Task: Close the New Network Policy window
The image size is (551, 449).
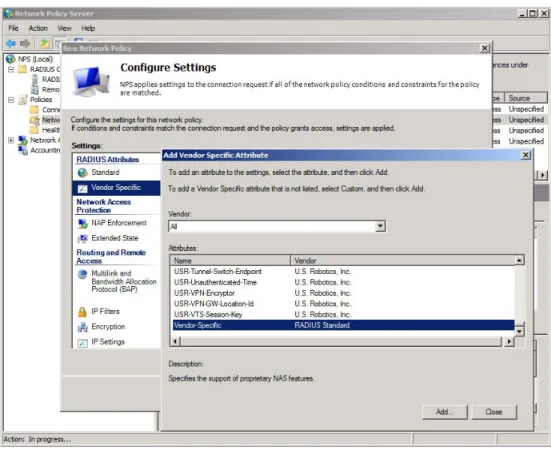Action: (x=485, y=48)
